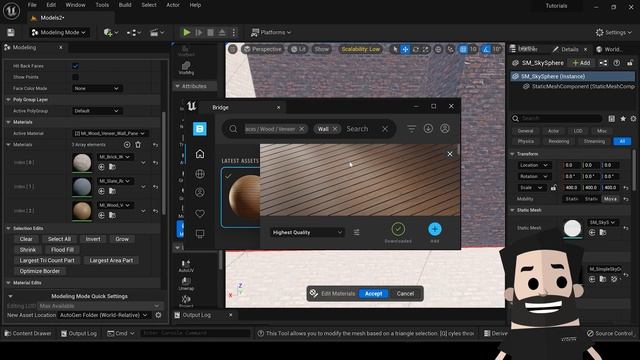Open the Unwrap tool
Viewport: 640px width, 360px height.
186,283
